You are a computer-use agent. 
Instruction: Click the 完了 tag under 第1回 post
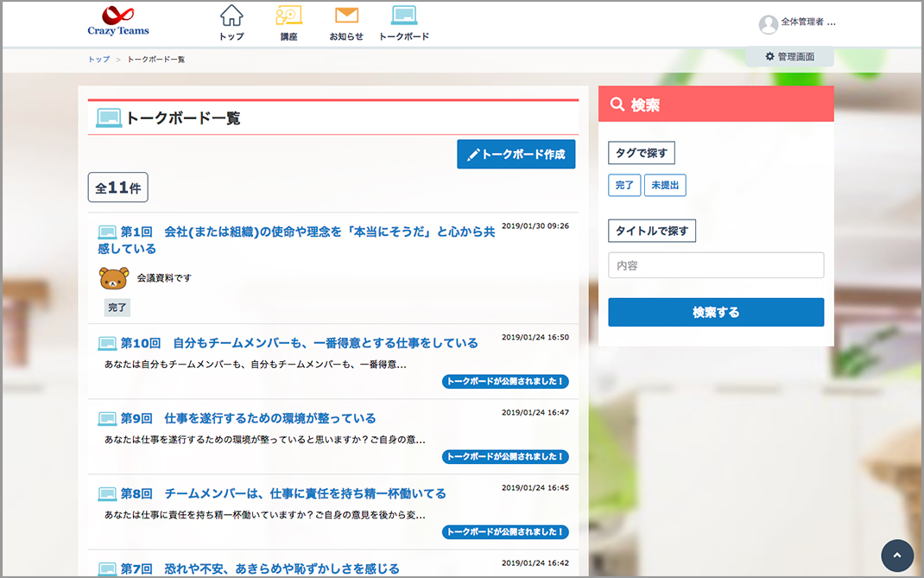[117, 308]
